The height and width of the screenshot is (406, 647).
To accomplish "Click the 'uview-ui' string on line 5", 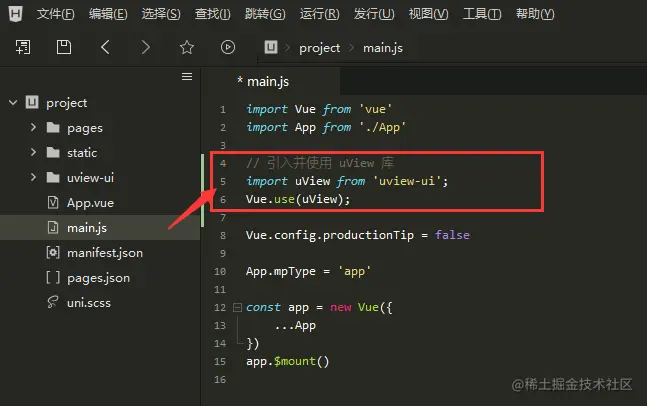I will tap(406, 181).
